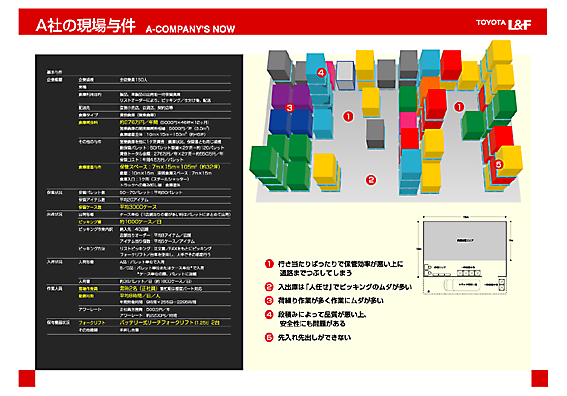Screen dimensions: 567x396
Task: Click legend bullet 3 in the issue list
Action: point(269,301)
